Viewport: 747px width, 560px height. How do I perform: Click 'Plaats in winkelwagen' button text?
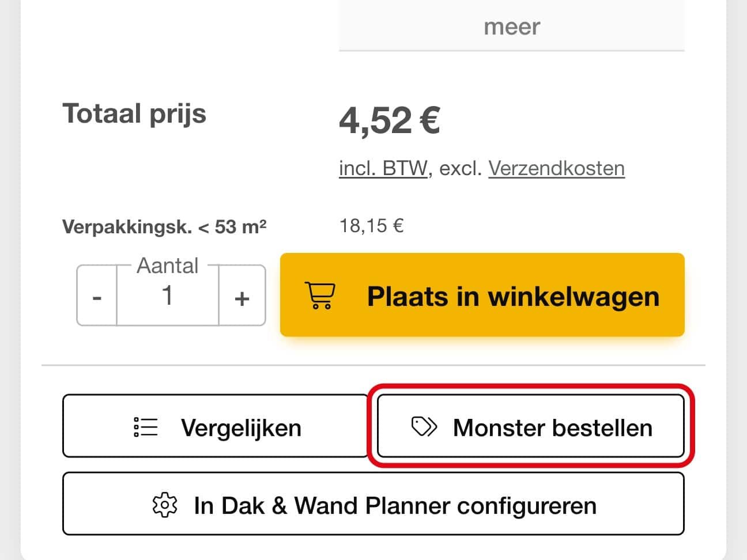(513, 296)
